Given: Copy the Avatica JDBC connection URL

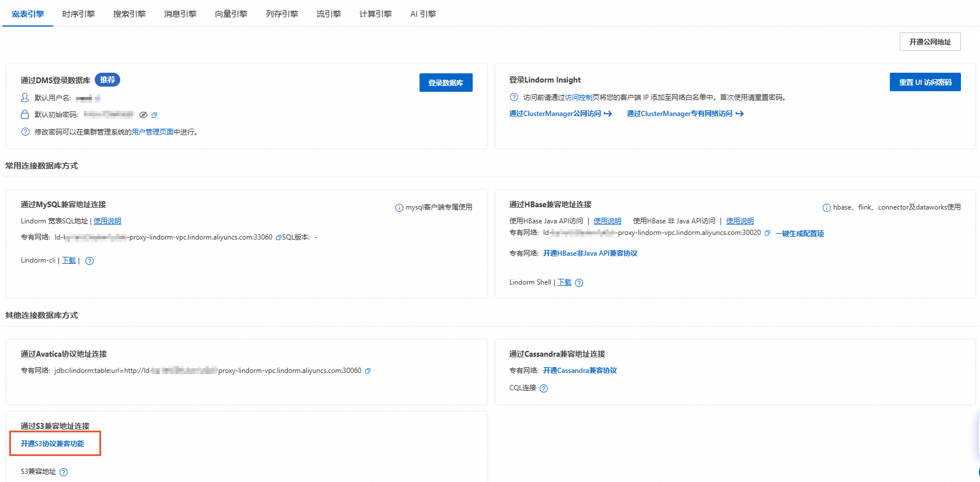Looking at the screenshot, I should [367, 371].
